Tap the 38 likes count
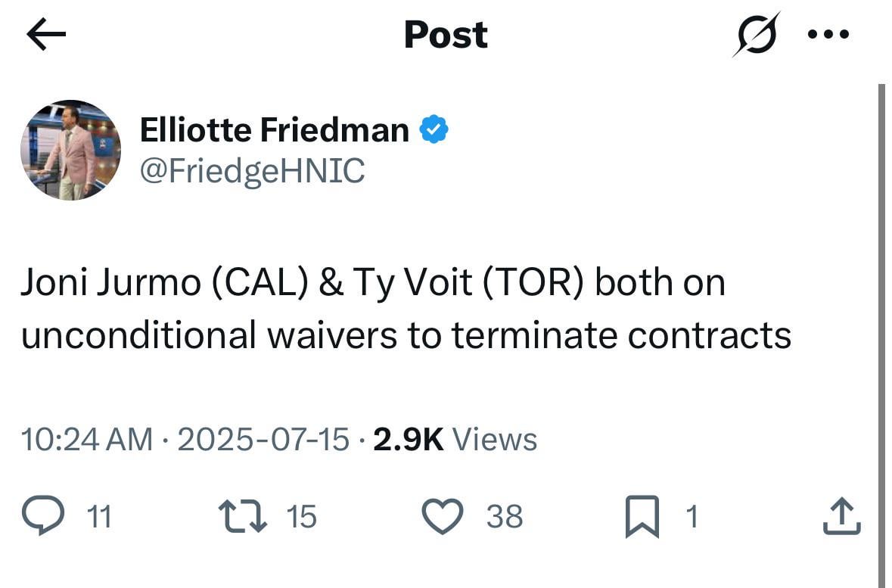This screenshot has height=588, width=892. [x=504, y=517]
